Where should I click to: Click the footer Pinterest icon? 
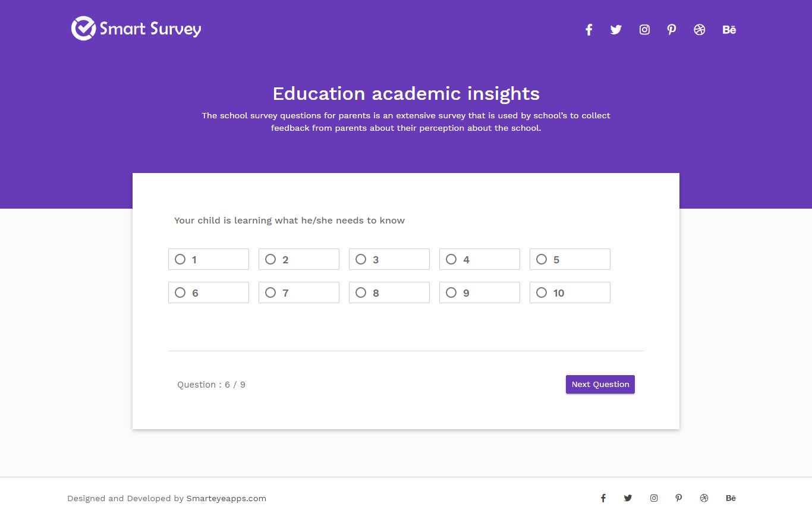pos(679,498)
